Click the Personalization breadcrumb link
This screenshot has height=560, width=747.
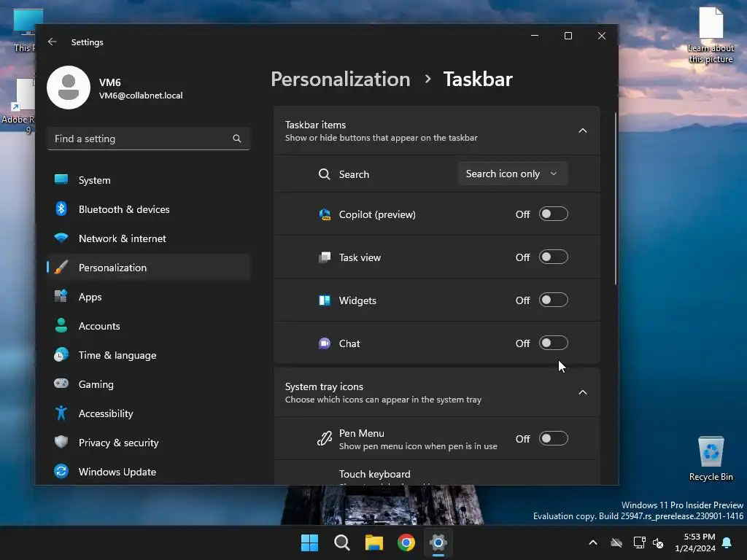340,79
